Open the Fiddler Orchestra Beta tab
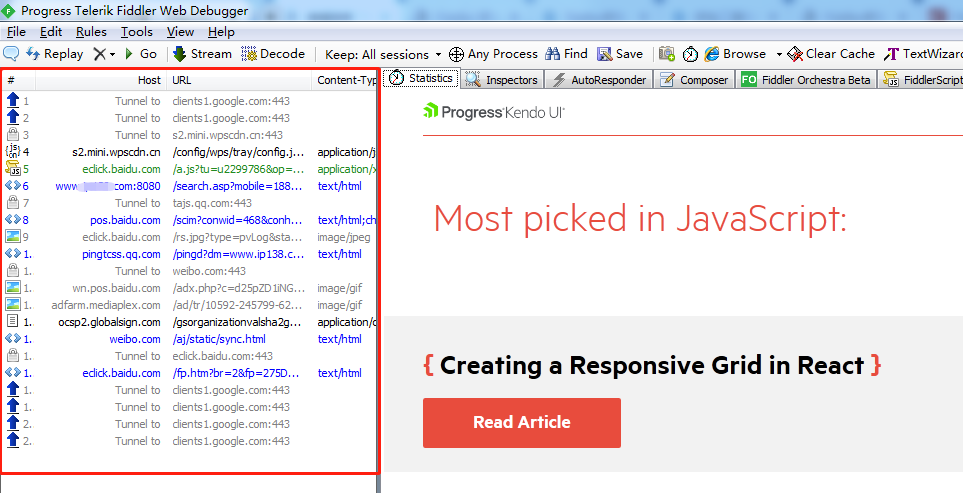963x493 pixels. (806, 79)
